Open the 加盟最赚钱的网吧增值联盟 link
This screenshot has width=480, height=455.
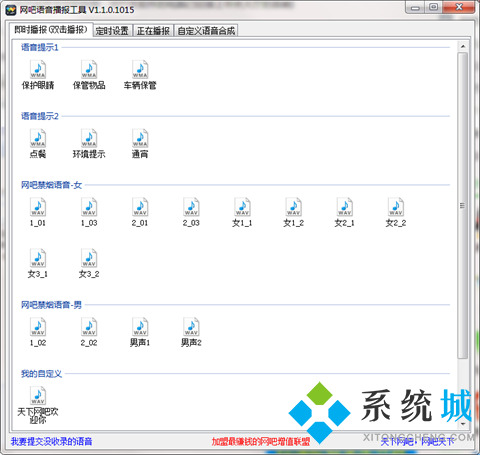pos(261,442)
